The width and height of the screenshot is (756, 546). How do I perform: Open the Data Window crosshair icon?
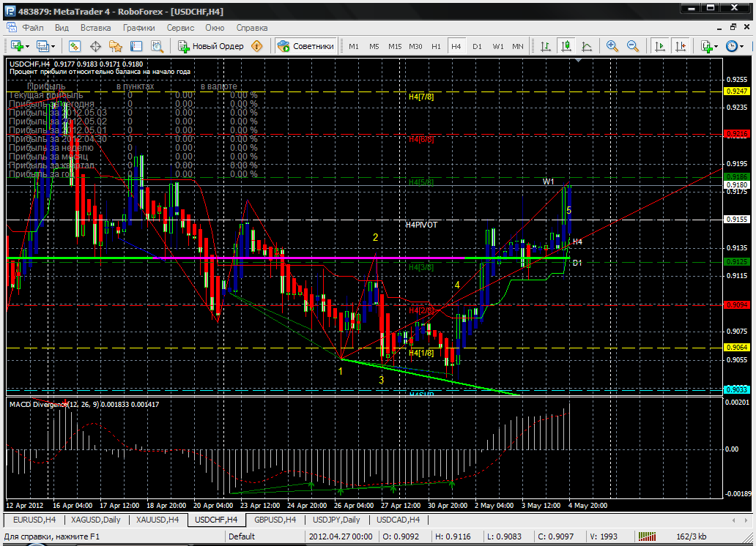pos(95,46)
